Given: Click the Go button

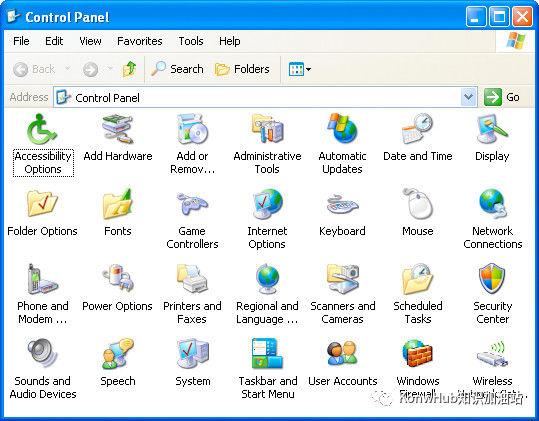Looking at the screenshot, I should (x=502, y=97).
